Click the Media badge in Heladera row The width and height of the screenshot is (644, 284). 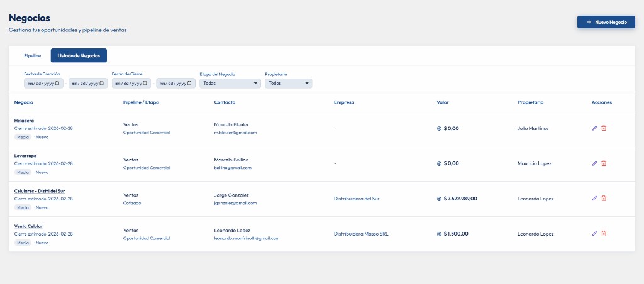click(x=23, y=137)
